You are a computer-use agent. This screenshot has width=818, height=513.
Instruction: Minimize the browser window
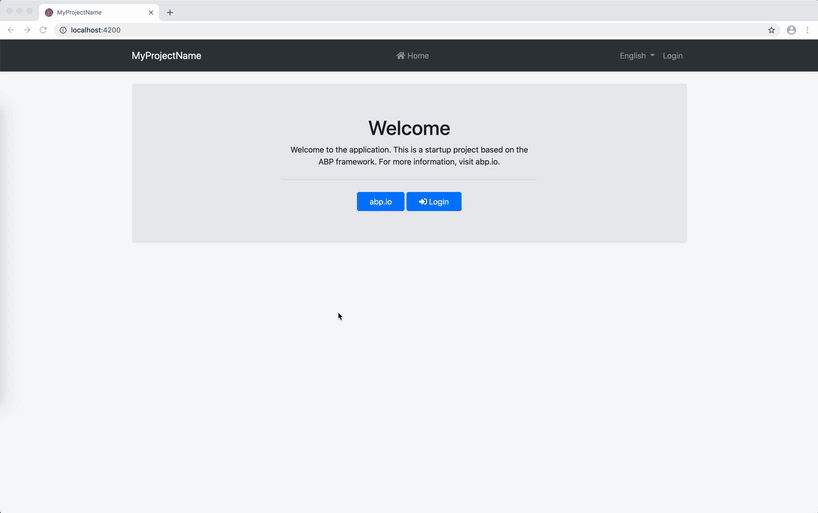point(19,11)
